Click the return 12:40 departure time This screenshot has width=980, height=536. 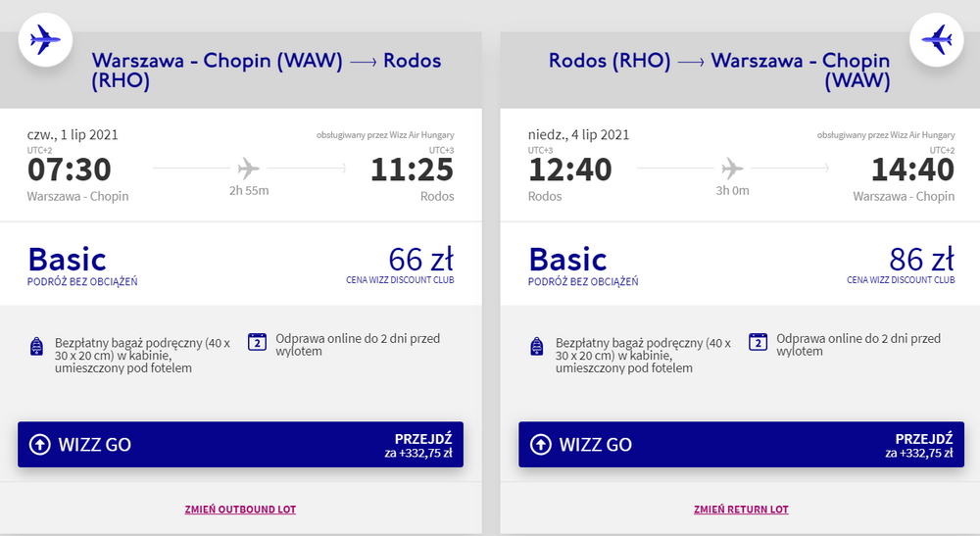570,171
